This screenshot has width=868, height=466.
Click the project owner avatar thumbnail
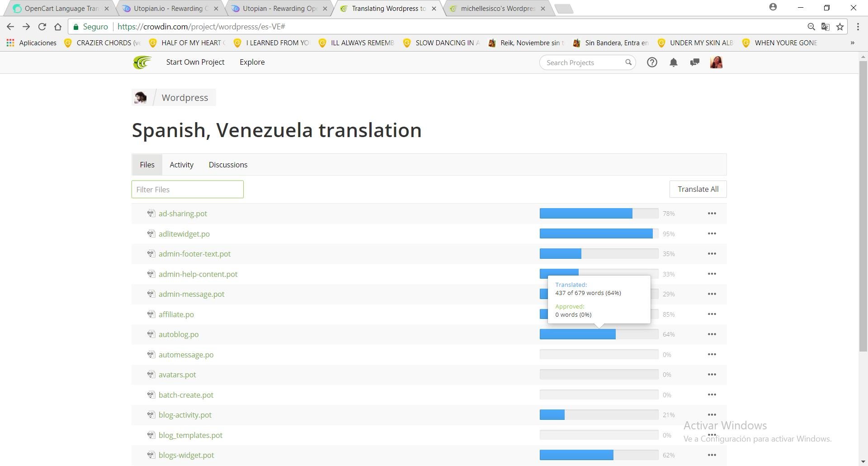click(140, 97)
